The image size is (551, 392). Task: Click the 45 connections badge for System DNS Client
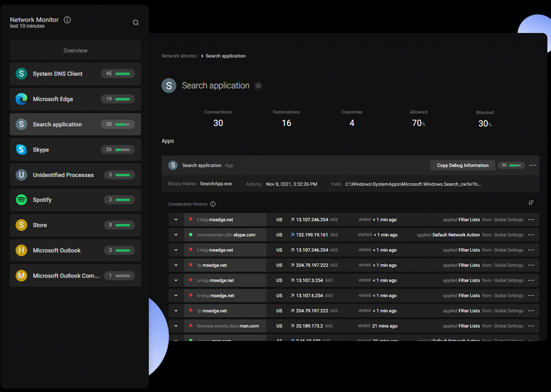pyautogui.click(x=118, y=74)
